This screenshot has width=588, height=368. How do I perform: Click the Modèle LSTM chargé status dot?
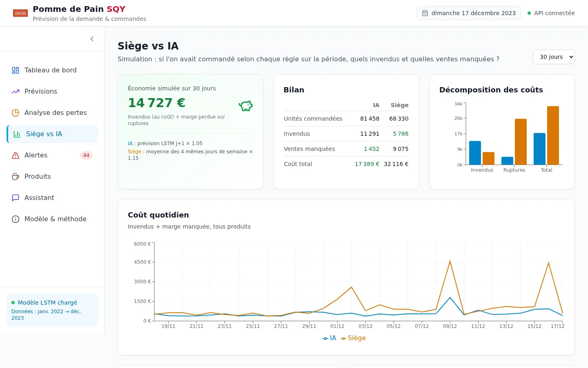pos(13,303)
